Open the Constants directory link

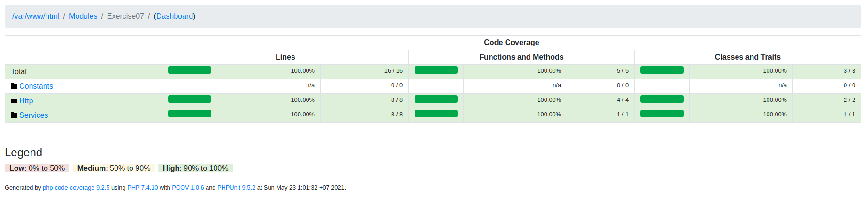36,86
